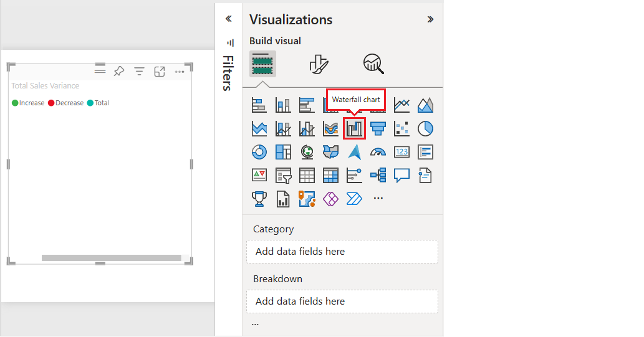Add the Q&A speech bubble visual
The width and height of the screenshot is (644, 337).
[x=401, y=176]
